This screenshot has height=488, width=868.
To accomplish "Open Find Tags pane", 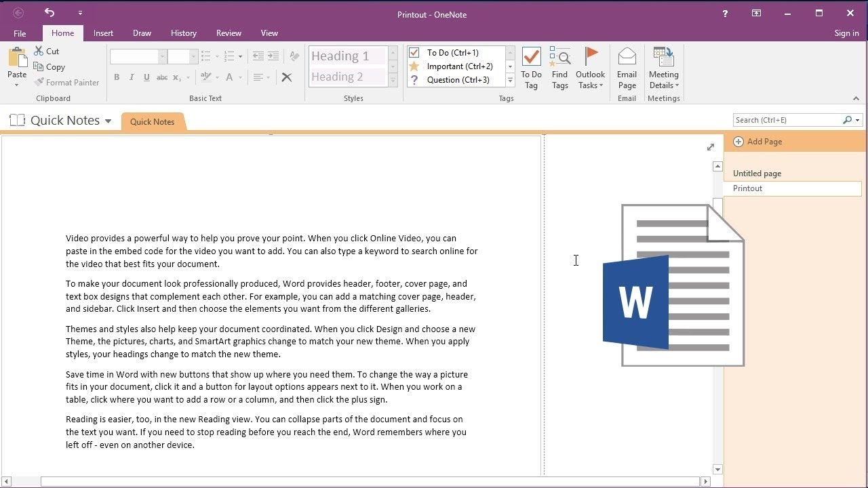I will (x=560, y=68).
